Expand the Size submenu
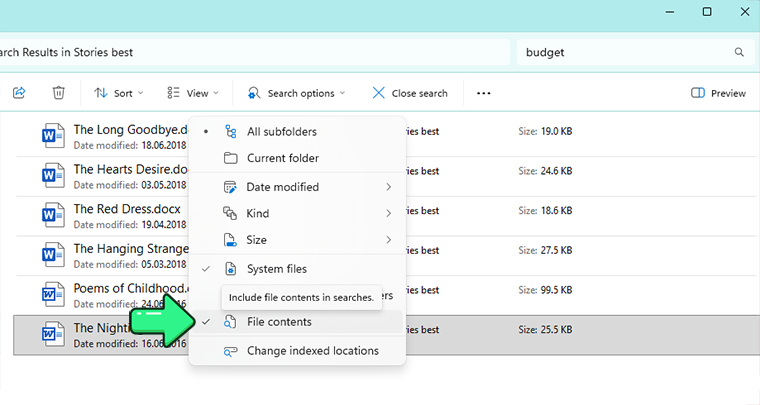Viewport: 760px width, 405px height. pyautogui.click(x=297, y=240)
